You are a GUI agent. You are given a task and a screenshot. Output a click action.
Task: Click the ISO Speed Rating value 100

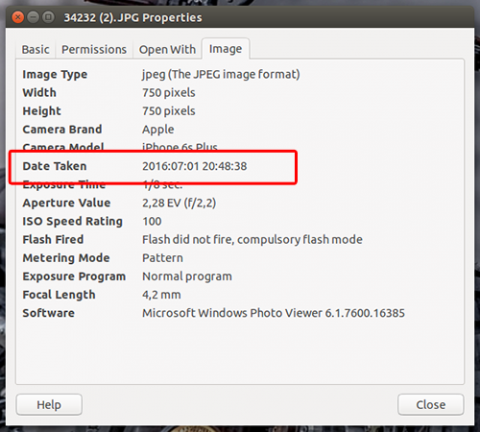[x=152, y=221]
